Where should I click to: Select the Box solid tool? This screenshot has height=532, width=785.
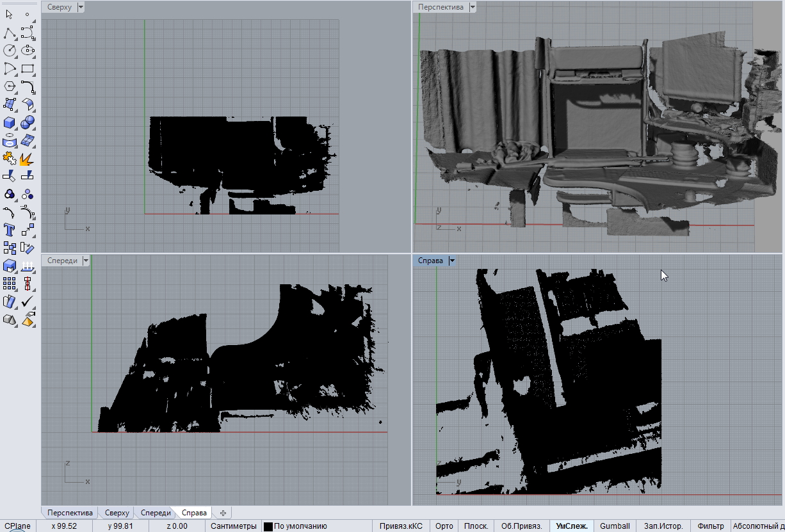(10, 122)
